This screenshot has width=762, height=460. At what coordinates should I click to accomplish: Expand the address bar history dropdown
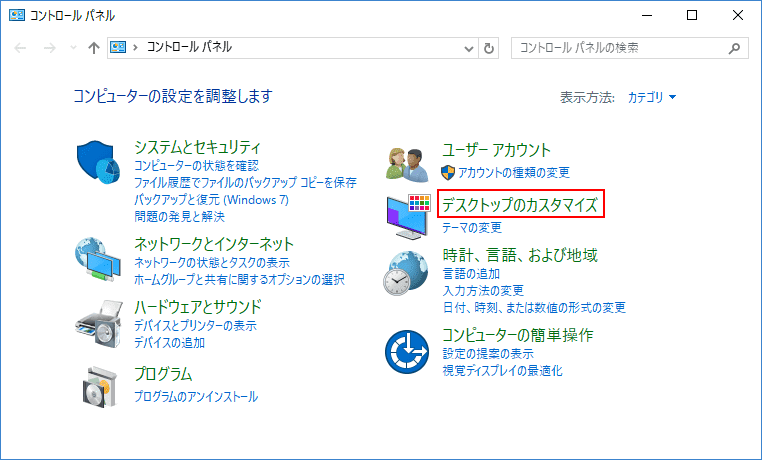click(x=469, y=49)
